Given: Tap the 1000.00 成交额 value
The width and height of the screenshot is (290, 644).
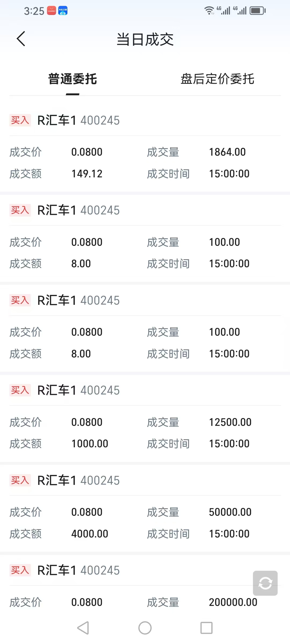Looking at the screenshot, I should click(x=90, y=444).
